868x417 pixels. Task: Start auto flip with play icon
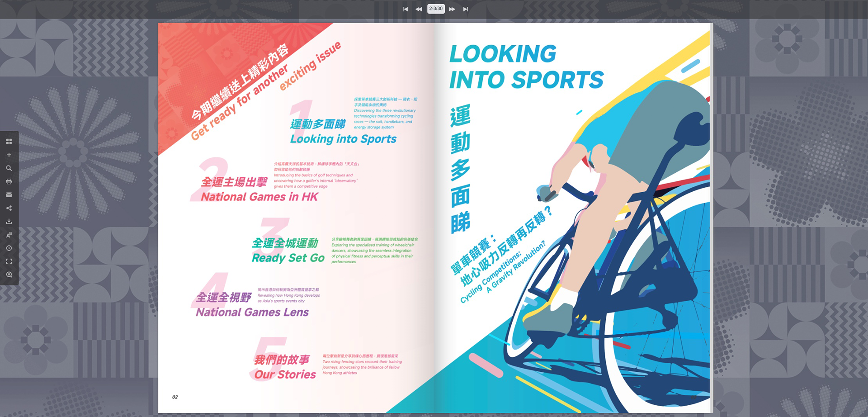tap(9, 248)
